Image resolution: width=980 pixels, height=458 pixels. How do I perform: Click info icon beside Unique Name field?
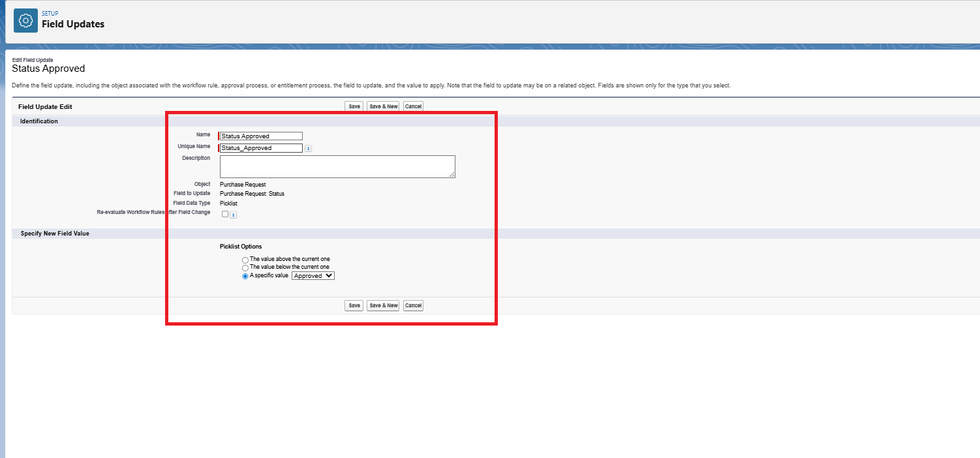[309, 149]
